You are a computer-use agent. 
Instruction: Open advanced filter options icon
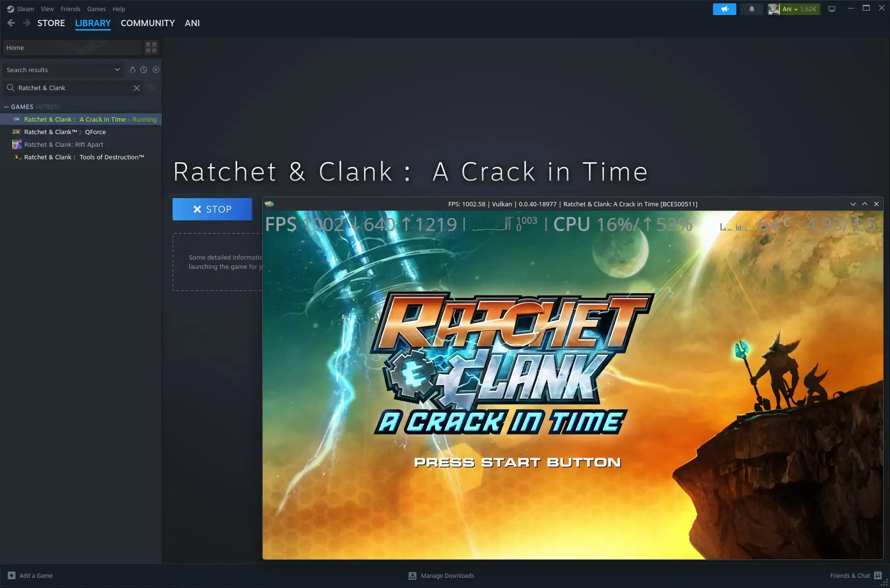(x=151, y=88)
